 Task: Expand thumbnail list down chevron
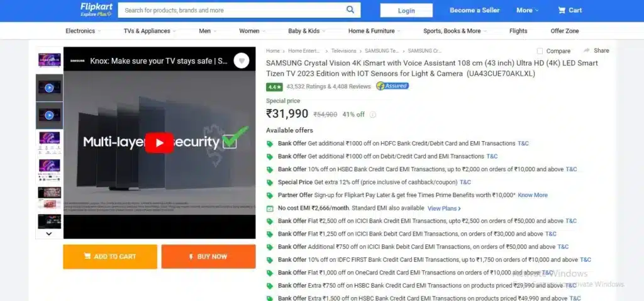click(x=49, y=234)
